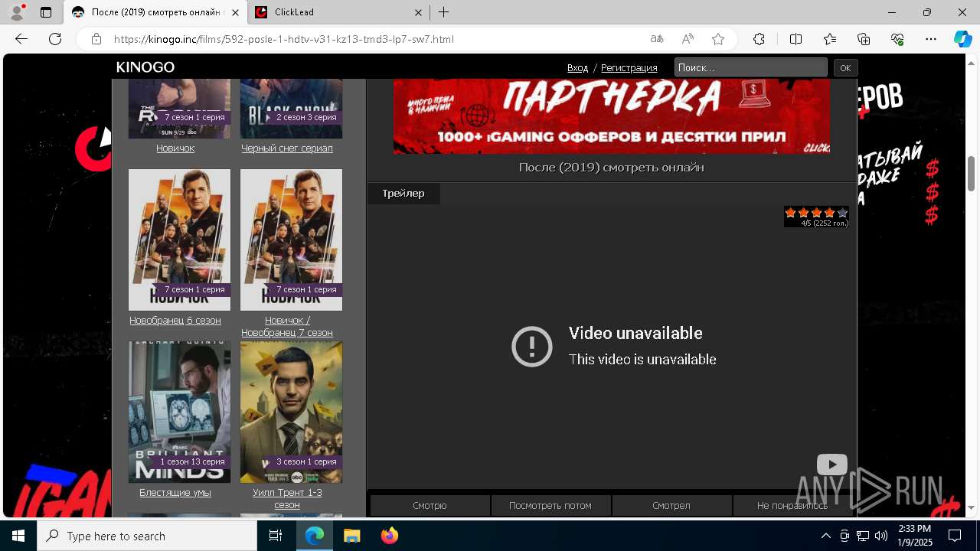Open Уилл Трент 1-3 сезон link
The height and width of the screenshot is (551, 980).
pos(287,499)
